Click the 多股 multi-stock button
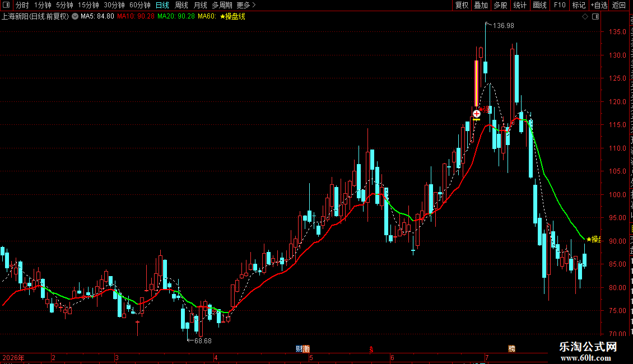This screenshot has height=364, width=633. point(500,5)
